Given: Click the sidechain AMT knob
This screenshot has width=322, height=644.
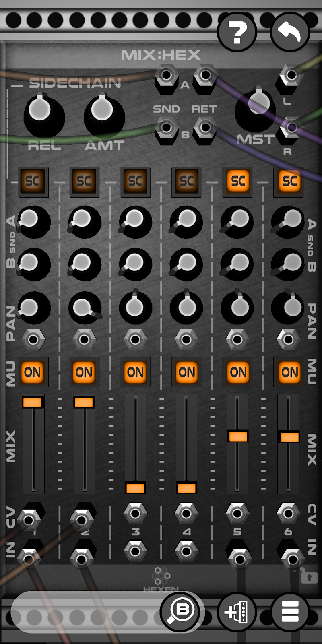Looking at the screenshot, I should 104,115.
